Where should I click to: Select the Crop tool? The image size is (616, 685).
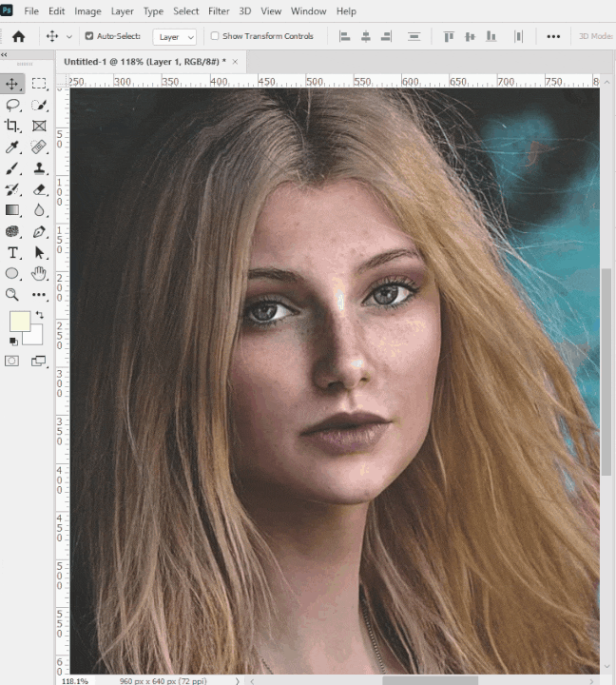coord(12,126)
